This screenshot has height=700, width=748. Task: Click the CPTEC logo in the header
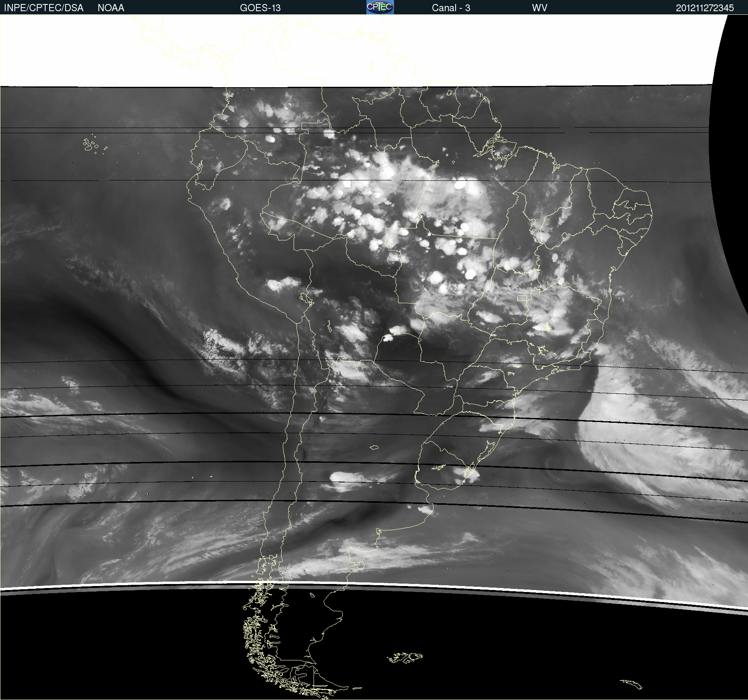pyautogui.click(x=380, y=7)
